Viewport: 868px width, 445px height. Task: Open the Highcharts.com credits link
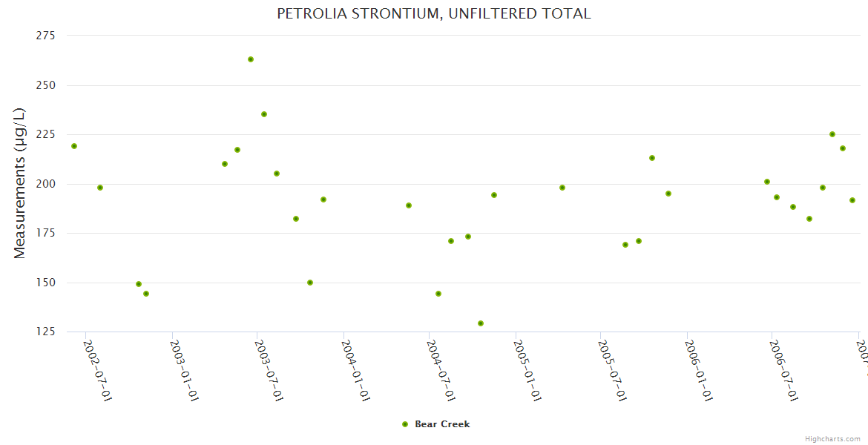point(832,438)
